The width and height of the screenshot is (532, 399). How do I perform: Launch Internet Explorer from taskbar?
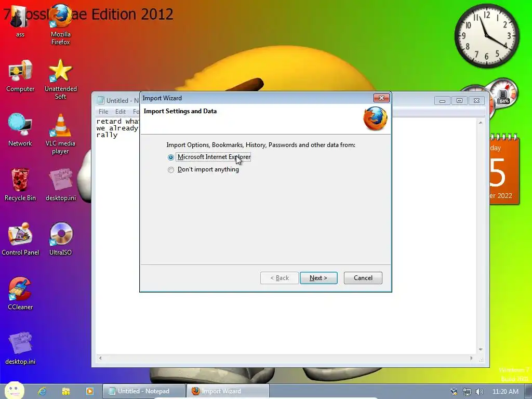click(42, 391)
